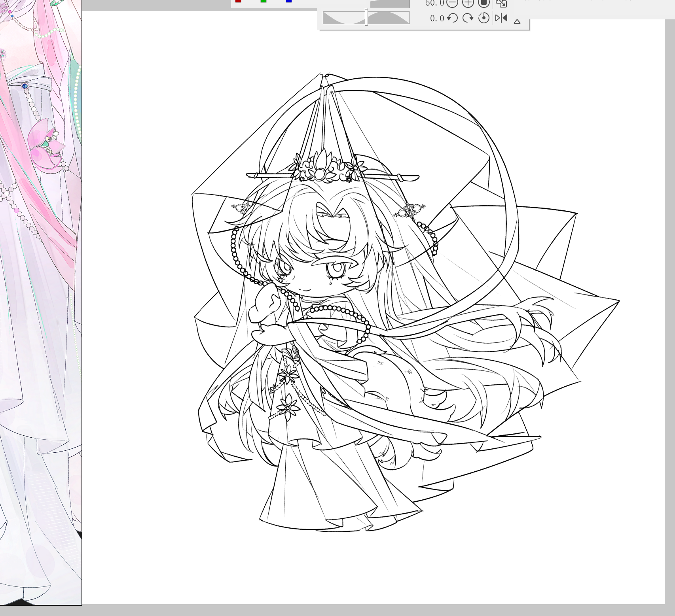The height and width of the screenshot is (616, 675).
Task: Select the red color swatch
Action: pyautogui.click(x=238, y=1)
